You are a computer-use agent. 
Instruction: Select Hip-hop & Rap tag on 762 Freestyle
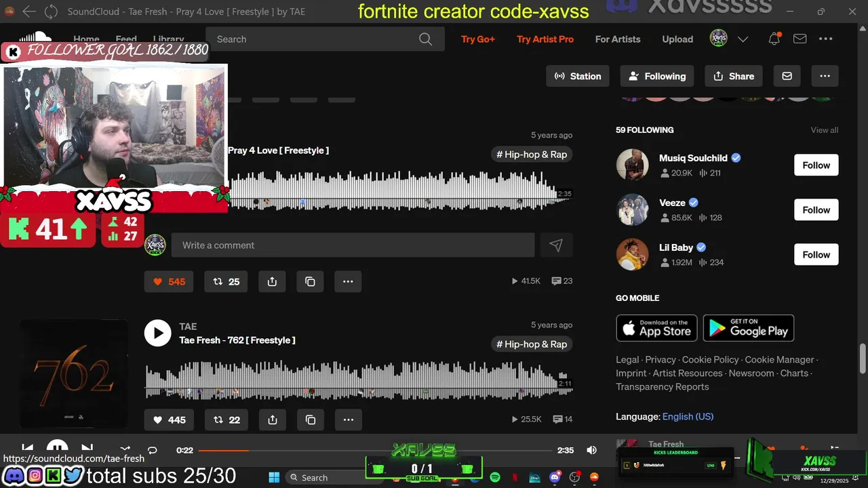532,344
